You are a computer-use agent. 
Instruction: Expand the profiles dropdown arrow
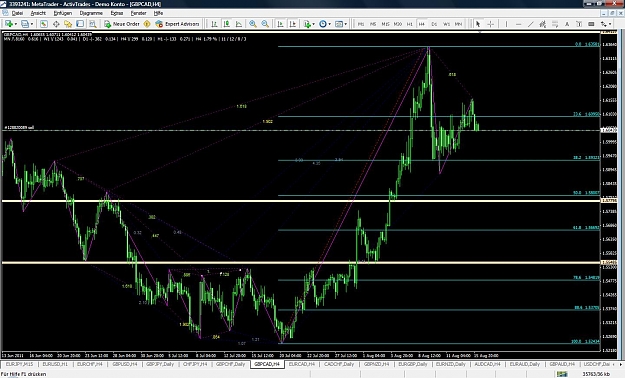pos(32,24)
